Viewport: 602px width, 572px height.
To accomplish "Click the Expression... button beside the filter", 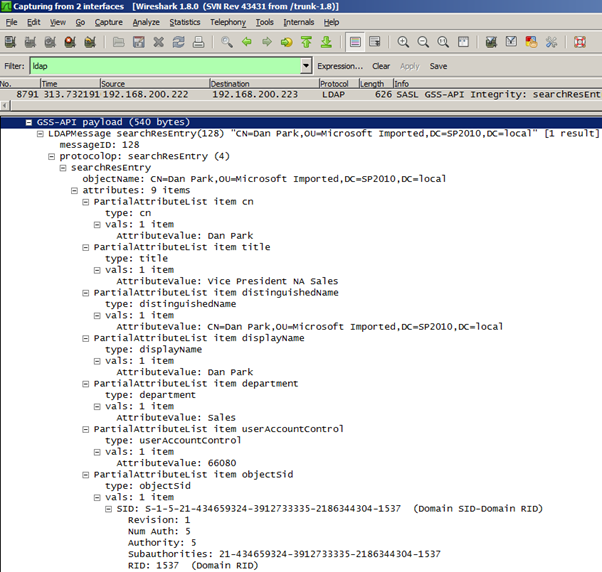I will (341, 66).
